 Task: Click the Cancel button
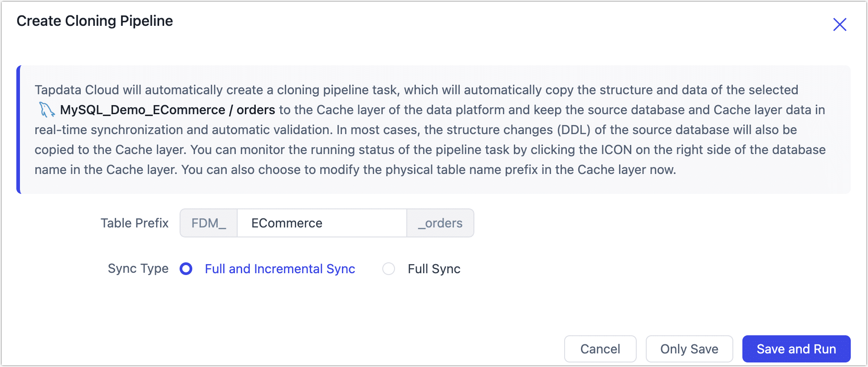(x=600, y=348)
